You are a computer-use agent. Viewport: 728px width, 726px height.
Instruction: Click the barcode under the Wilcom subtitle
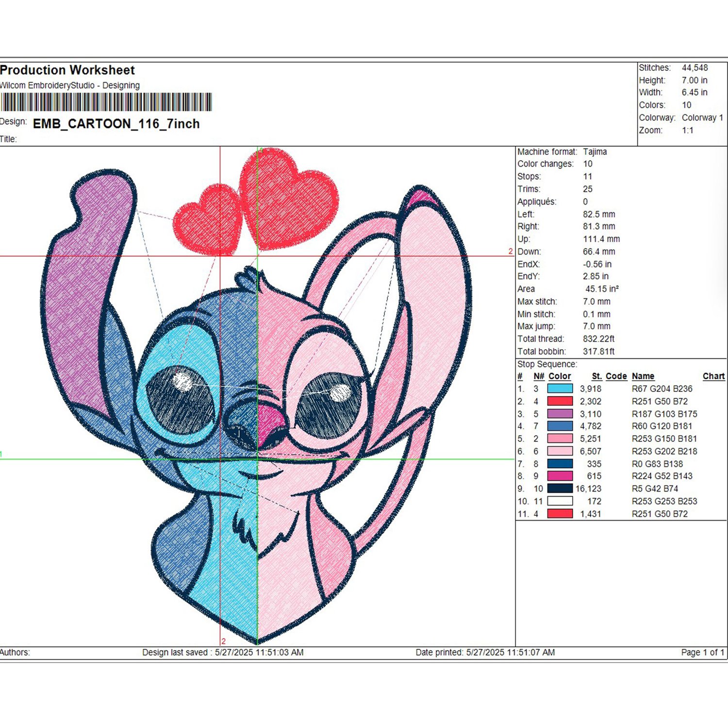(x=106, y=102)
